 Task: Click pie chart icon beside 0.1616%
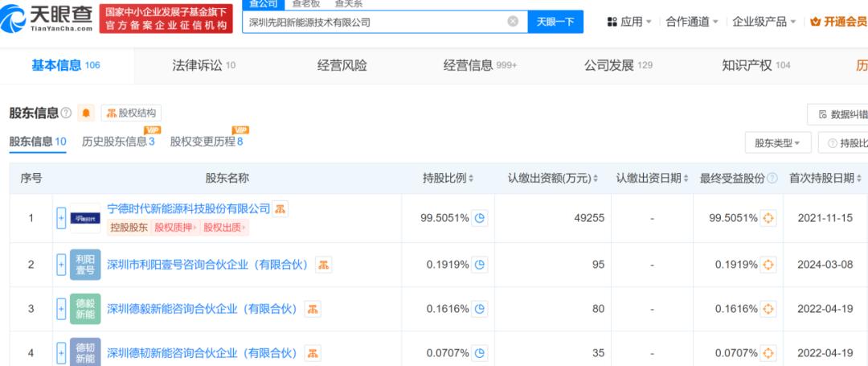479,309
